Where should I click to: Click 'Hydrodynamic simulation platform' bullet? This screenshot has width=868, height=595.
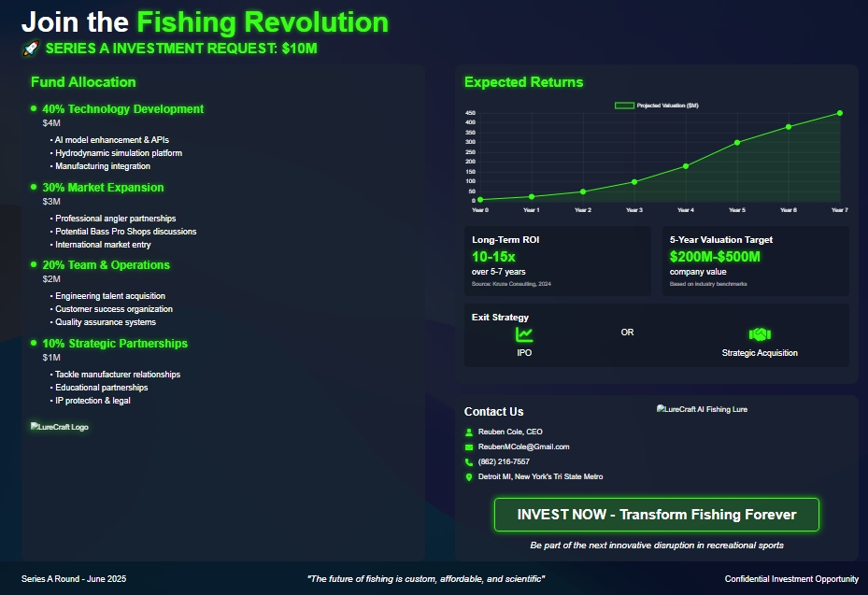[119, 153]
